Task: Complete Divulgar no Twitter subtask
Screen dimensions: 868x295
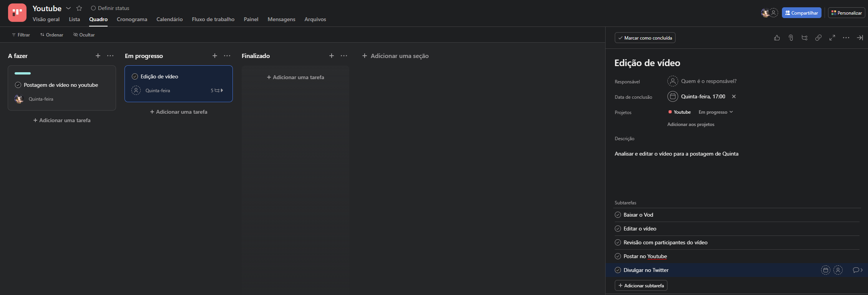Action: [618, 270]
